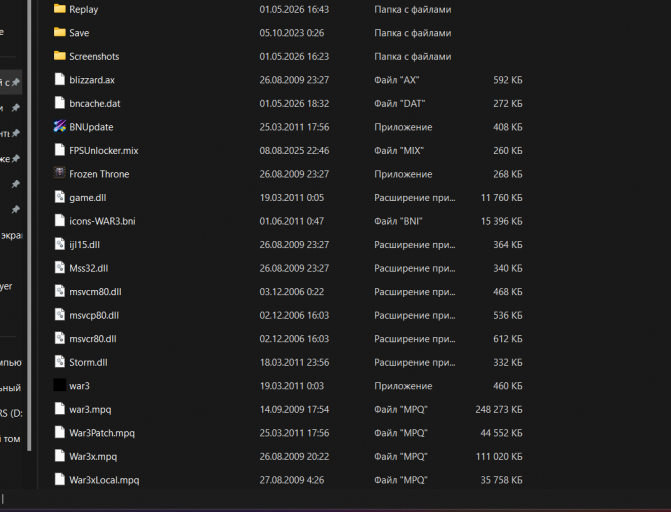Select the size 111 020 КБ
The height and width of the screenshot is (512, 671).
499,457
